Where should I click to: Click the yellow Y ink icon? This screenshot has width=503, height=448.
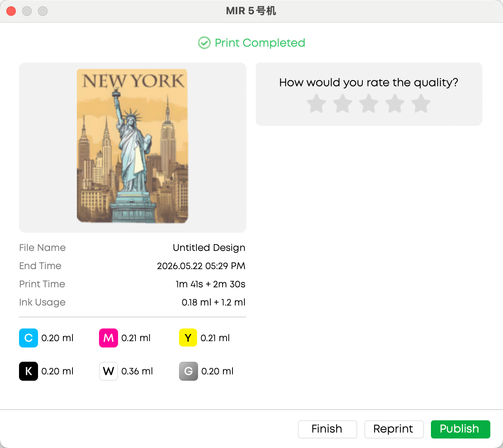click(x=188, y=338)
